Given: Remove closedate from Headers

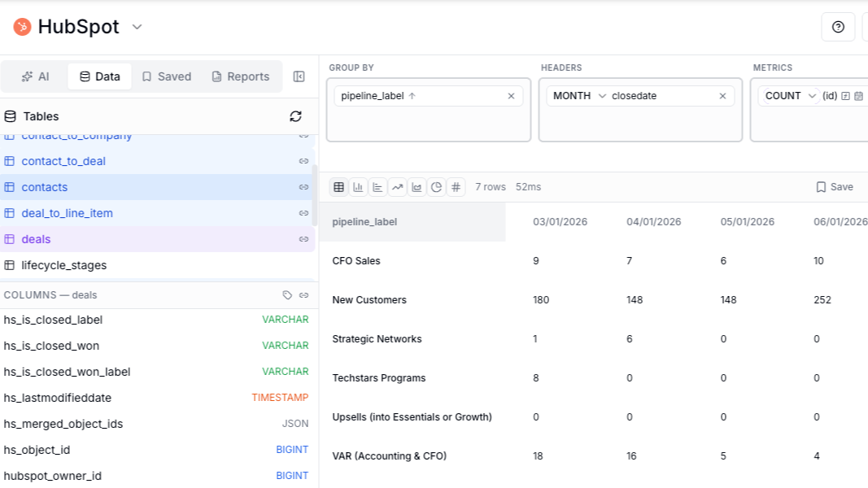Looking at the screenshot, I should 722,96.
